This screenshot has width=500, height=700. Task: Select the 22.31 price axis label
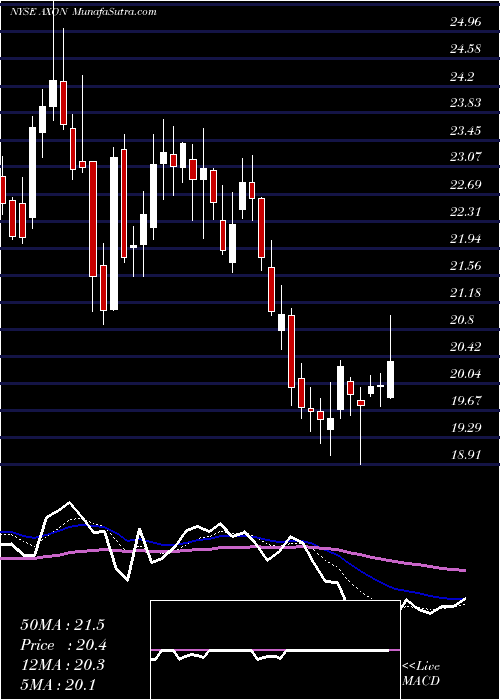465,211
